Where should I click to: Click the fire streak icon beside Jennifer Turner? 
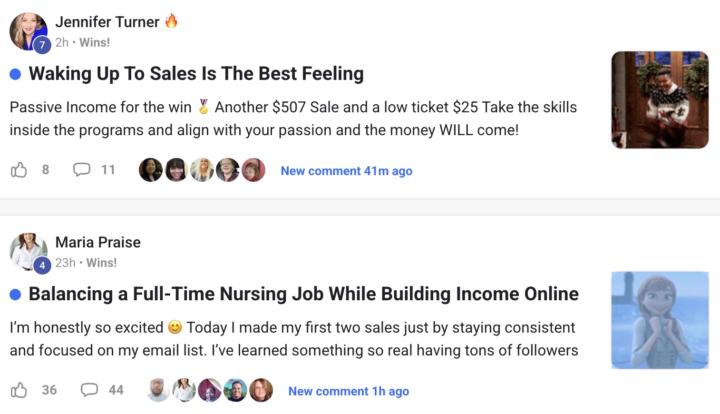[x=171, y=21]
